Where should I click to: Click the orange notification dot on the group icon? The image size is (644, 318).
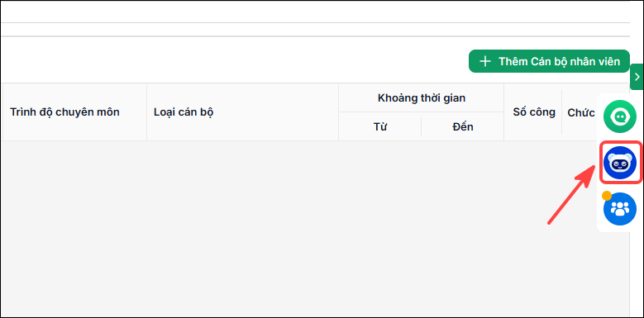pos(607,196)
